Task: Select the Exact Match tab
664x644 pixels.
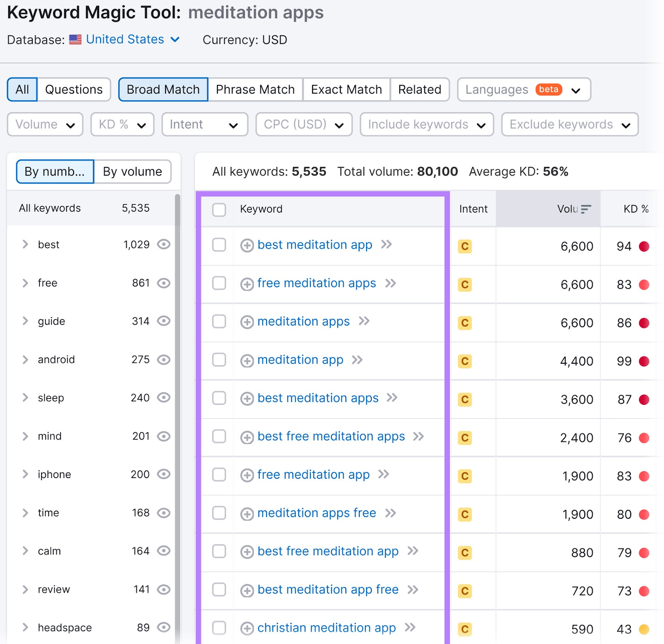Action: (347, 90)
